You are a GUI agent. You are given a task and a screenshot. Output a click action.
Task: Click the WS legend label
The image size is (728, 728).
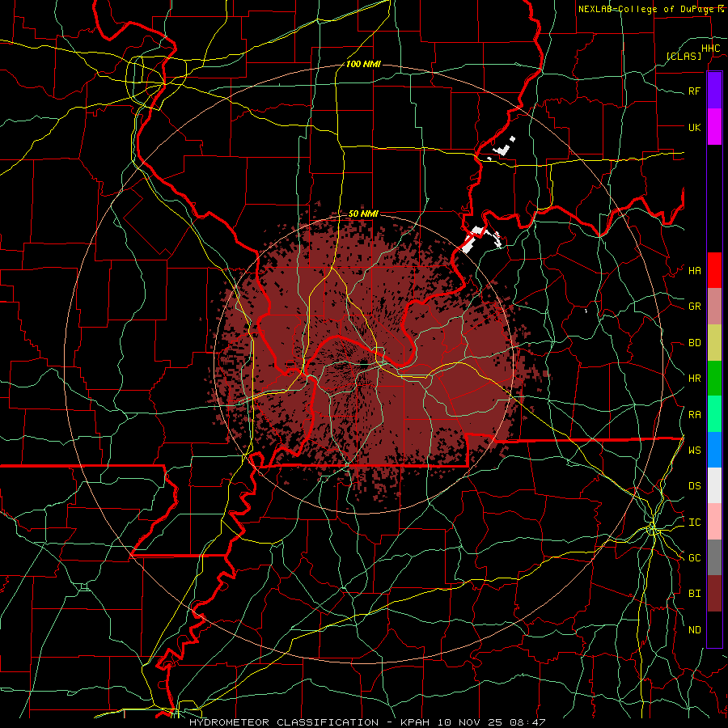(x=695, y=451)
